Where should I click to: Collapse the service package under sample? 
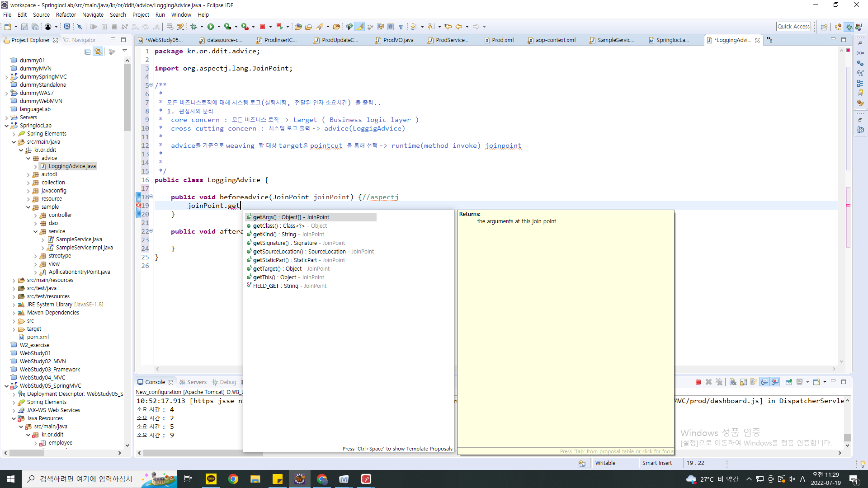(x=35, y=231)
